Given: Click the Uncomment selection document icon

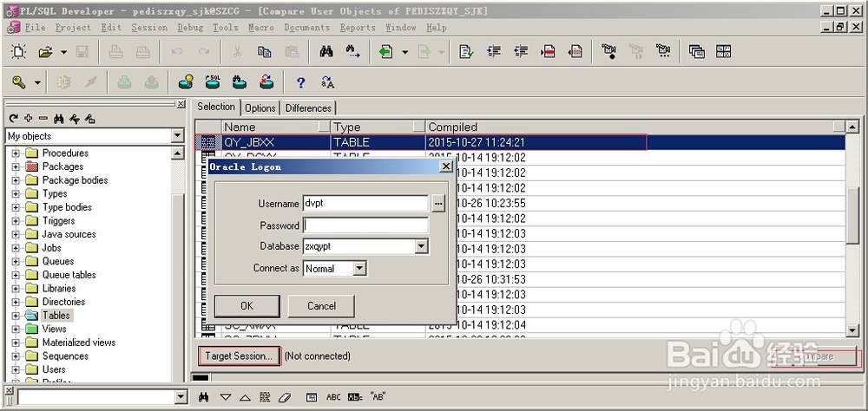Looking at the screenshot, I should [x=575, y=52].
